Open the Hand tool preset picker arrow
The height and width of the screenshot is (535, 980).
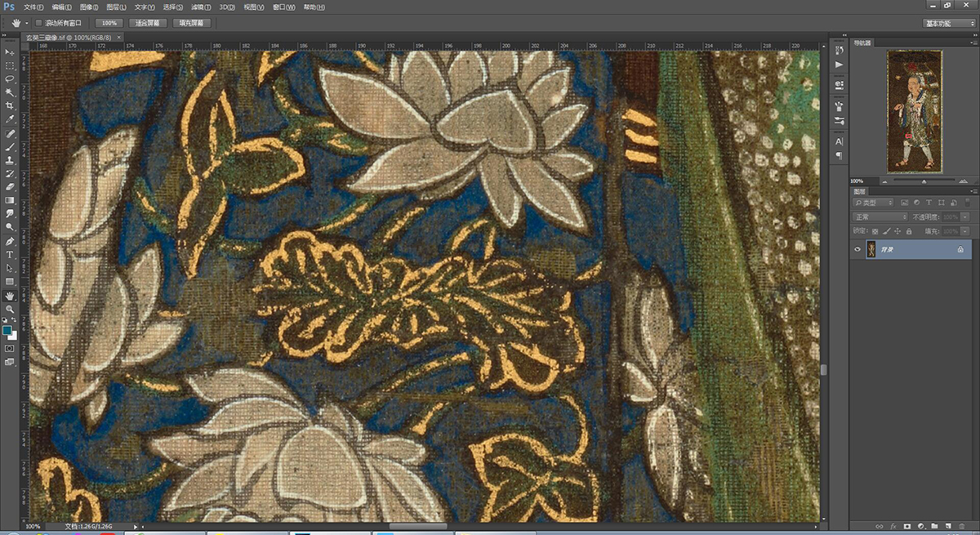point(28,23)
